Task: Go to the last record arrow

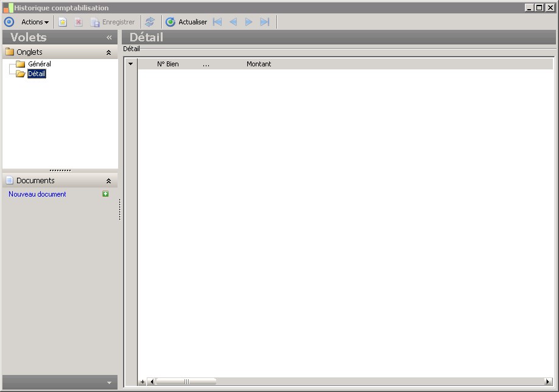Action: (x=265, y=22)
